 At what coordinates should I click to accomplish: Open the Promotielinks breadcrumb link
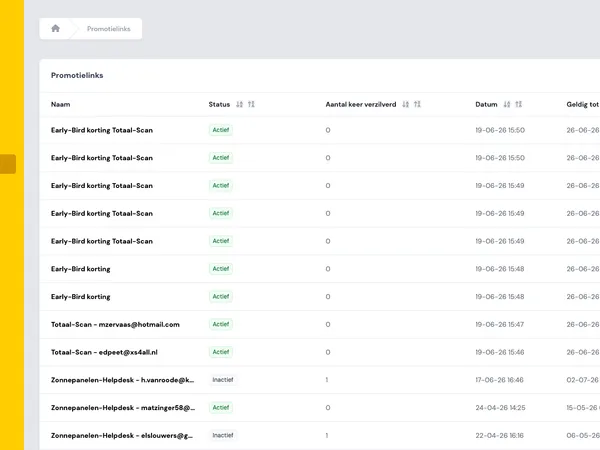pyautogui.click(x=109, y=29)
